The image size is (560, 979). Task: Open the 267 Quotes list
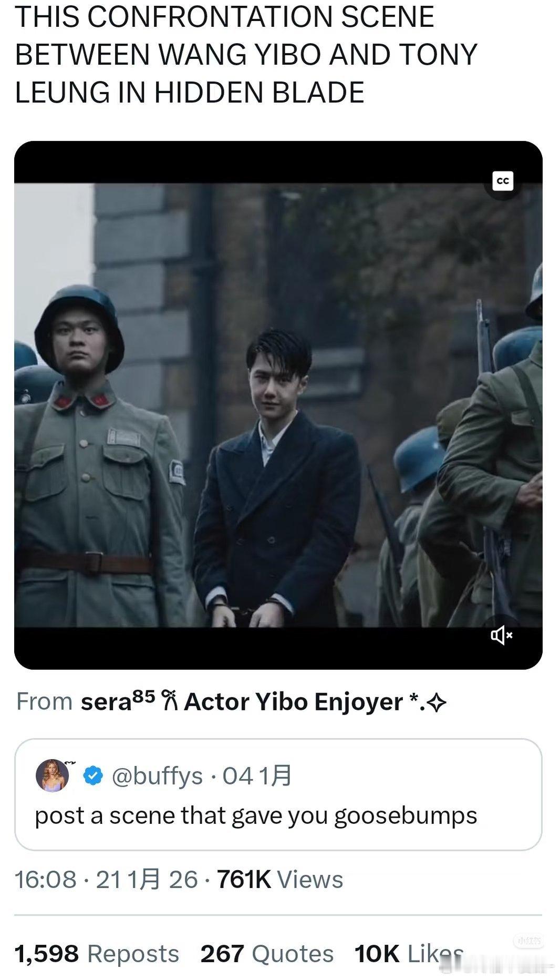pos(267,954)
